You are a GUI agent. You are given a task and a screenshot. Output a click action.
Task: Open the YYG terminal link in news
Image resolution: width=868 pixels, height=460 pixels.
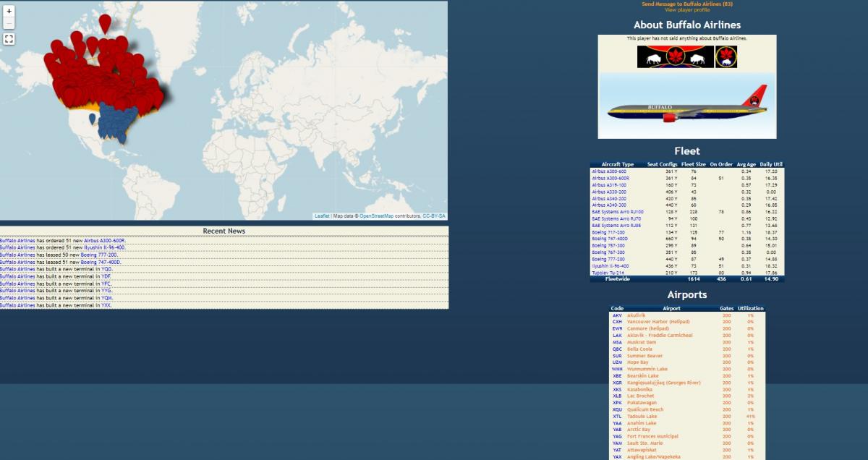[106, 291]
